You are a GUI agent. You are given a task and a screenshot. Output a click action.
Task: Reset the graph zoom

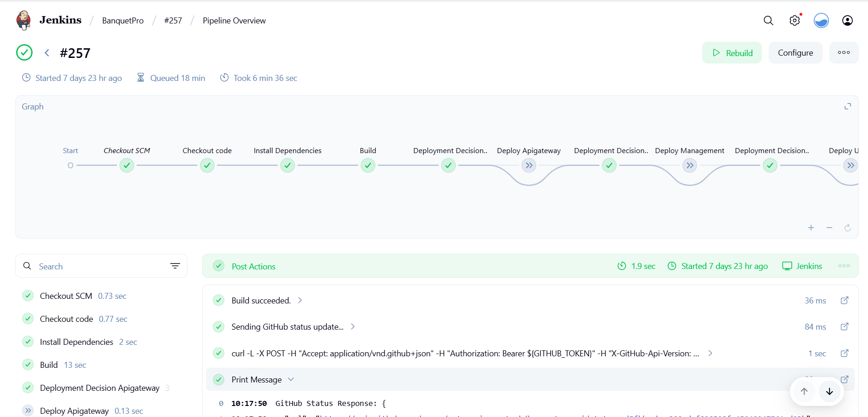click(x=848, y=228)
